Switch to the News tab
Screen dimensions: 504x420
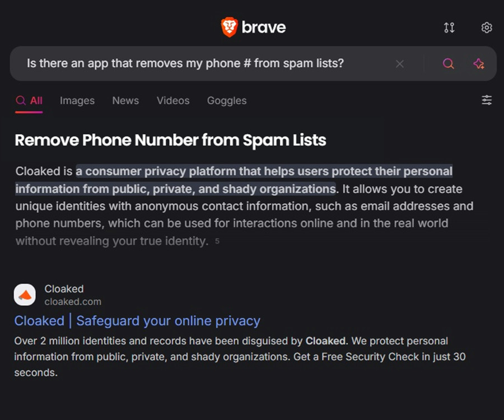[x=125, y=101]
